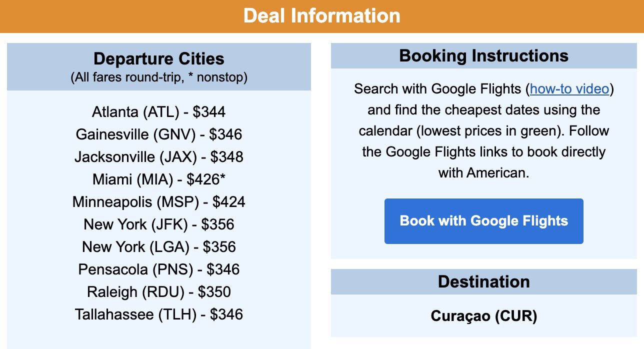The height and width of the screenshot is (349, 644).
Task: Choose the Tallahassee (TLH) $346 fare
Action: pos(158,314)
